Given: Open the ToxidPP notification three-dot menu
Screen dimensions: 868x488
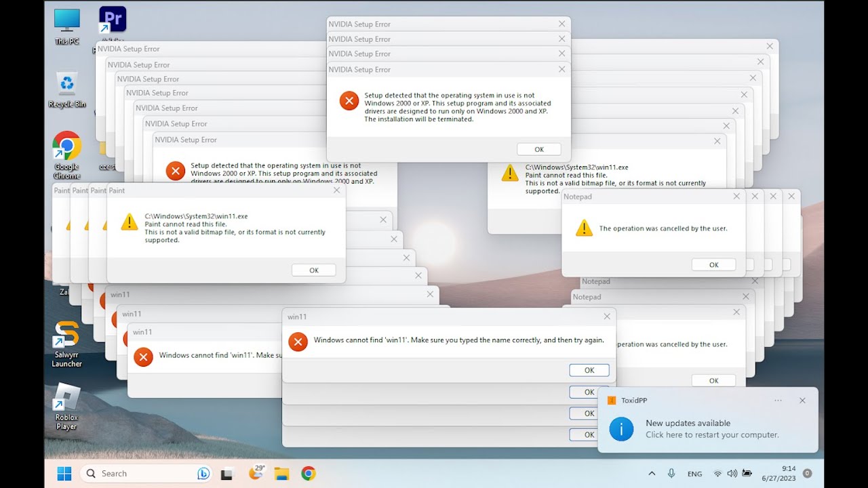Looking at the screenshot, I should coord(778,401).
